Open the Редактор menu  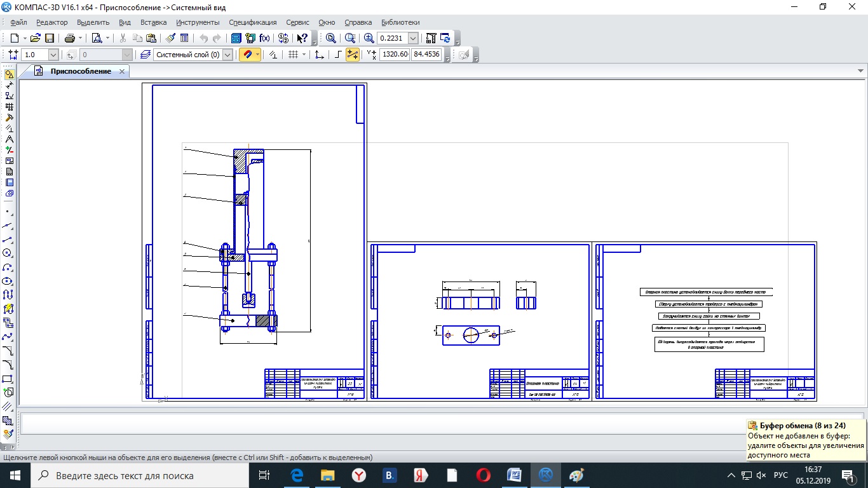coord(52,22)
